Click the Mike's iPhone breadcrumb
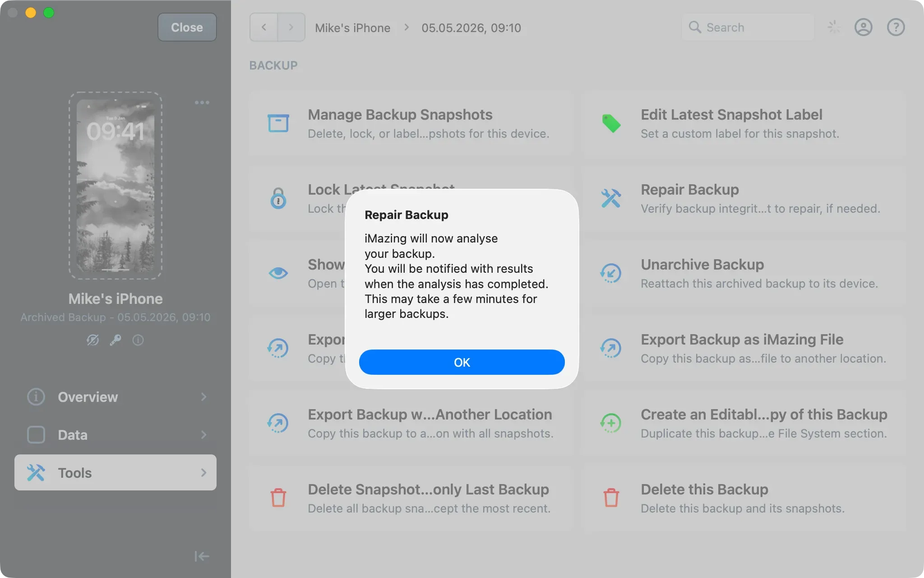The height and width of the screenshot is (578, 924). pos(352,28)
